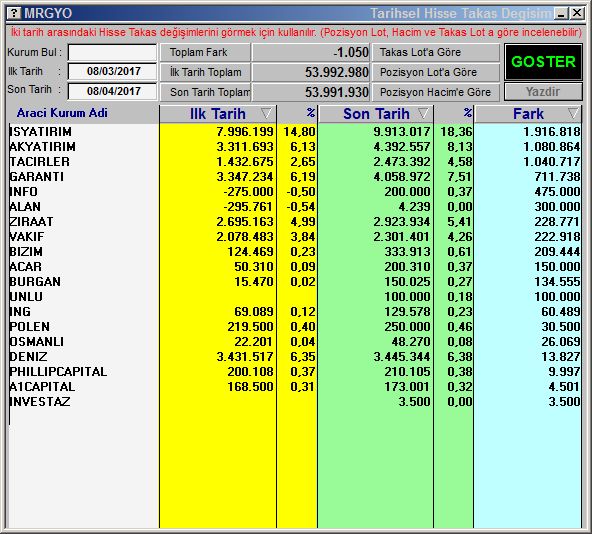Select the GARANTI broker row
592x534 pixels.
295,176
